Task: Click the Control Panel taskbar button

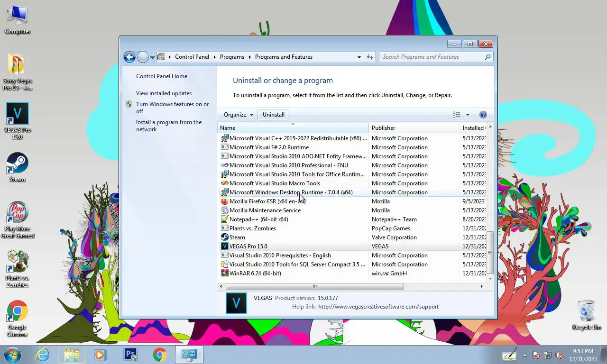Action: pos(189,355)
